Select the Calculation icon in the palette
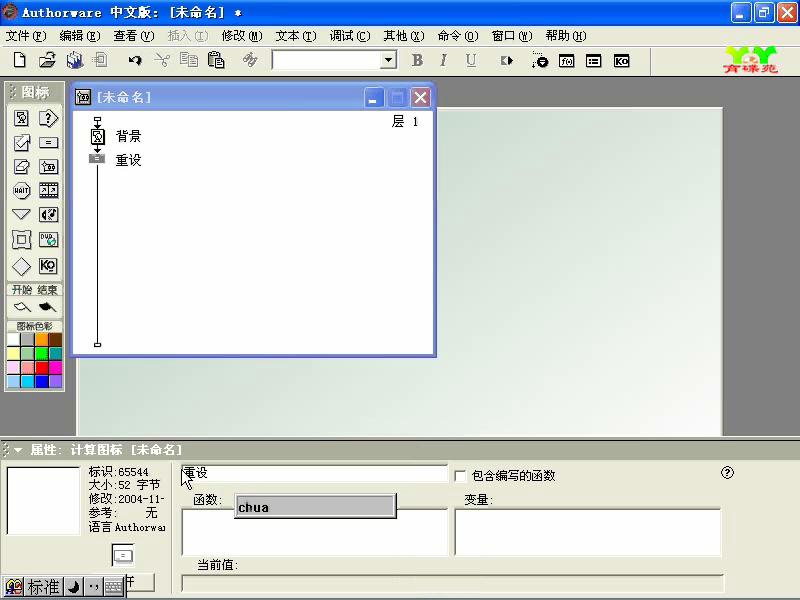The width and height of the screenshot is (800, 600). 48,143
